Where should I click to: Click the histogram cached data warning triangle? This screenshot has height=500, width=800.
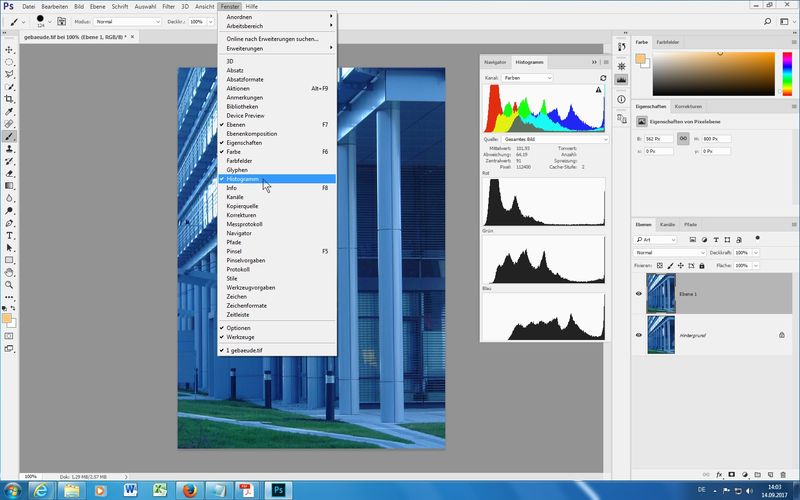click(598, 90)
